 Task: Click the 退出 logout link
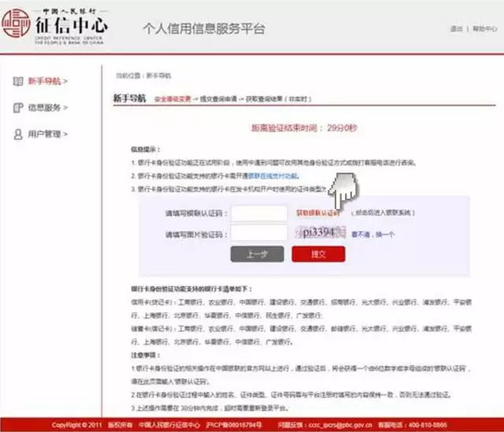[456, 28]
